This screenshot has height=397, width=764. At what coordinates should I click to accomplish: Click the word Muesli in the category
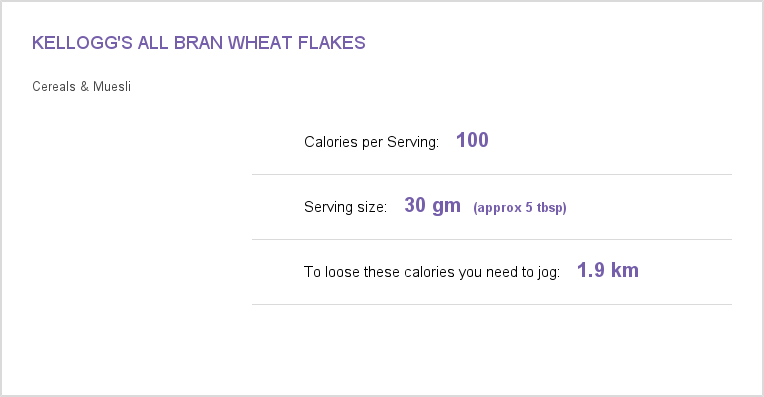coord(112,87)
